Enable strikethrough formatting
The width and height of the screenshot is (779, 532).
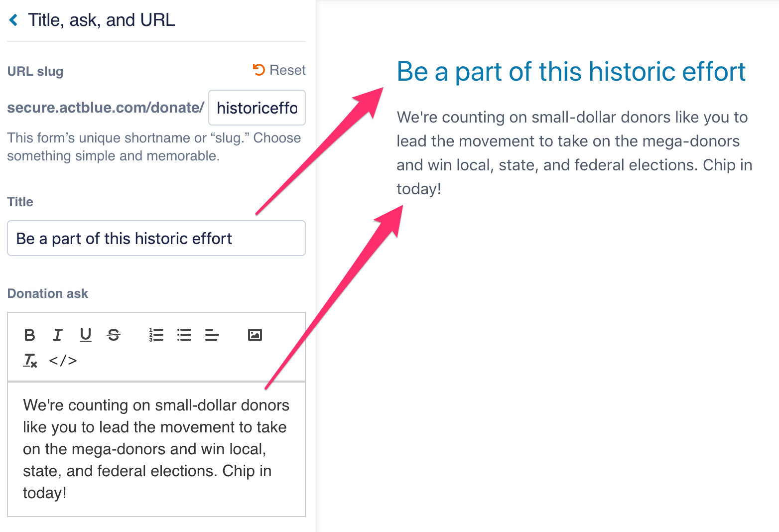(114, 335)
